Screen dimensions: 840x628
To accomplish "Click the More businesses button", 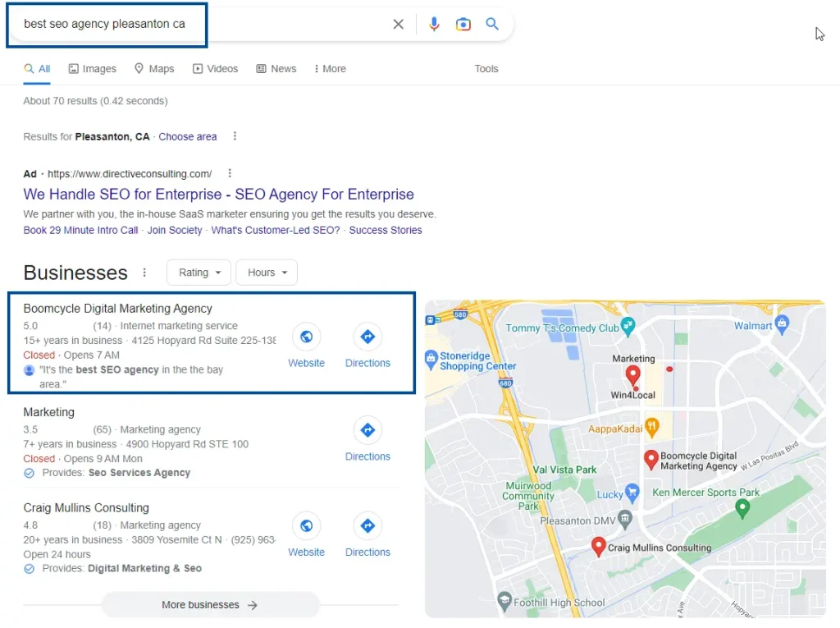I will [210, 605].
